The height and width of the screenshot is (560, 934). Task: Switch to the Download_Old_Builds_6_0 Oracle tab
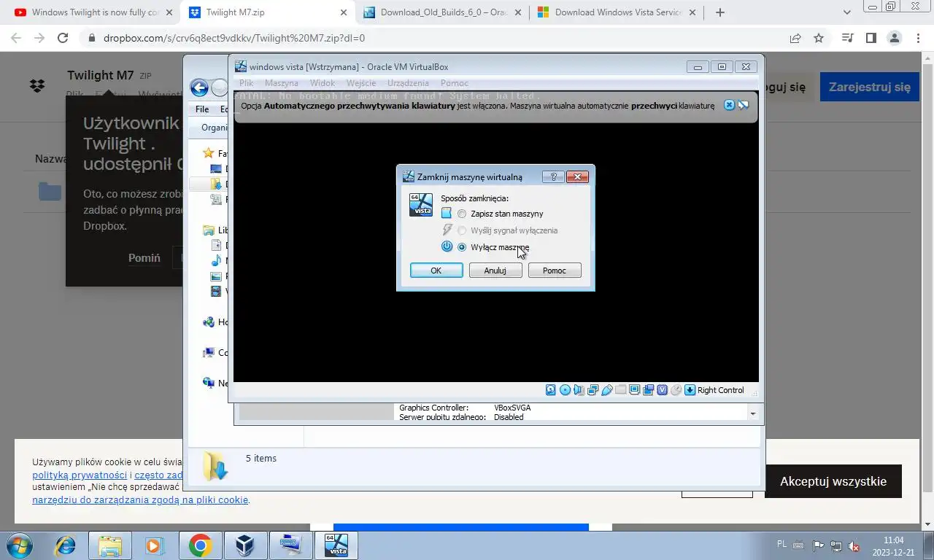442,12
